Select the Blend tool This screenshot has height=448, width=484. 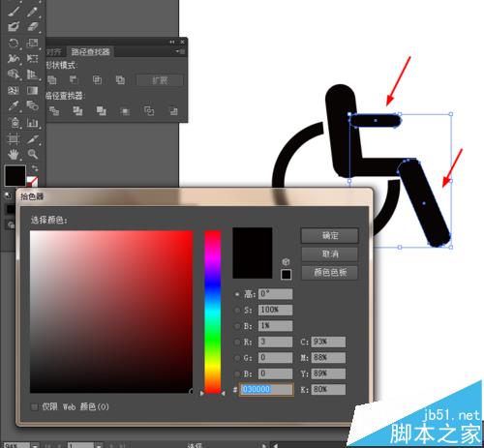32,105
